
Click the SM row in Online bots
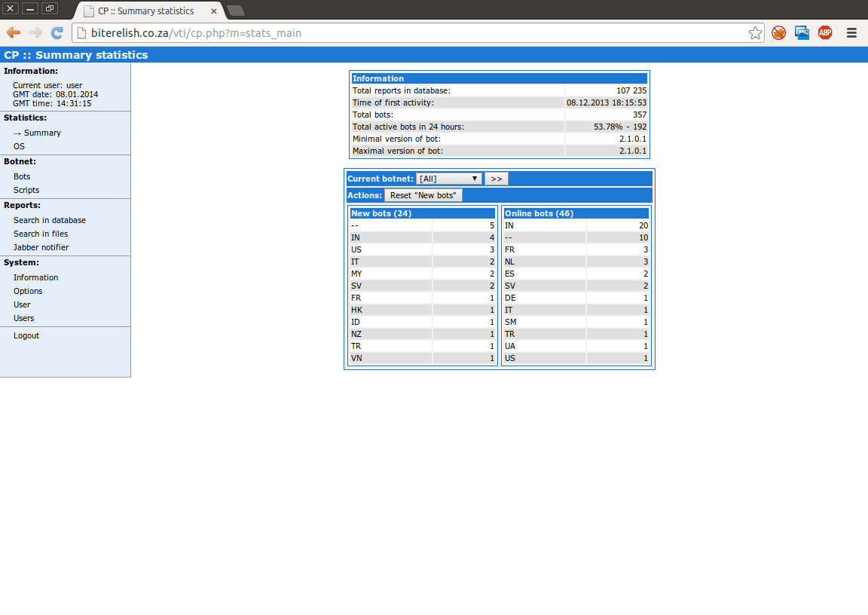point(576,322)
